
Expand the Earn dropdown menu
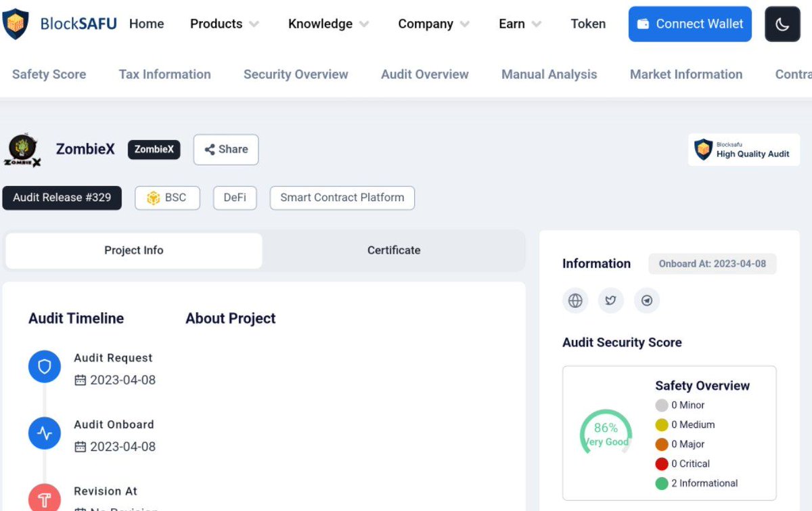coord(520,24)
